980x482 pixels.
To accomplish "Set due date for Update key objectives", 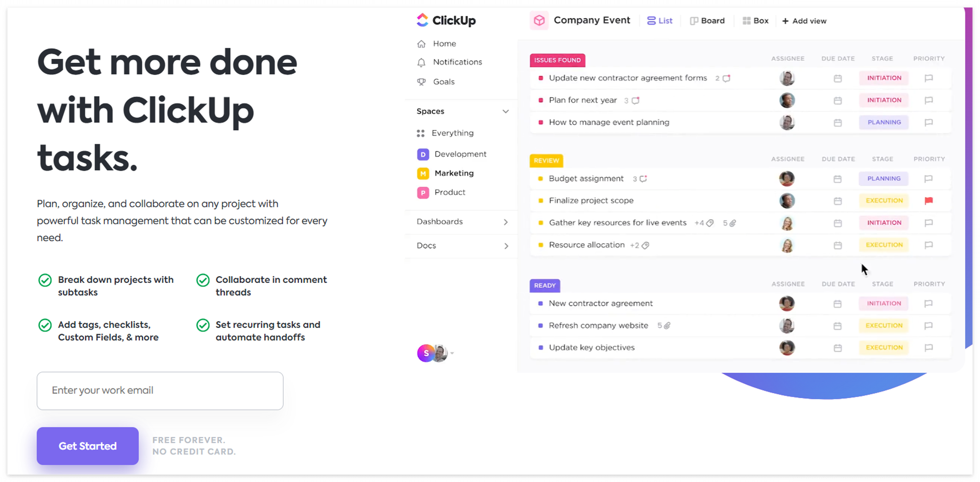I will click(x=837, y=348).
